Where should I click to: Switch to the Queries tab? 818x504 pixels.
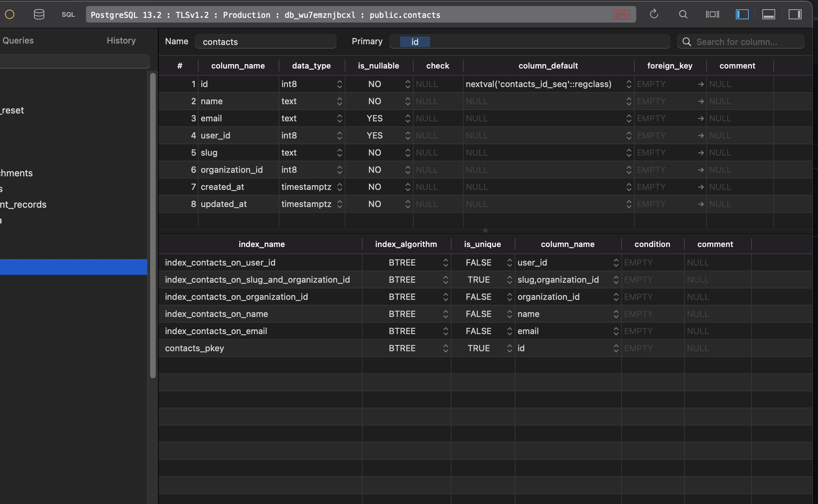tap(18, 40)
